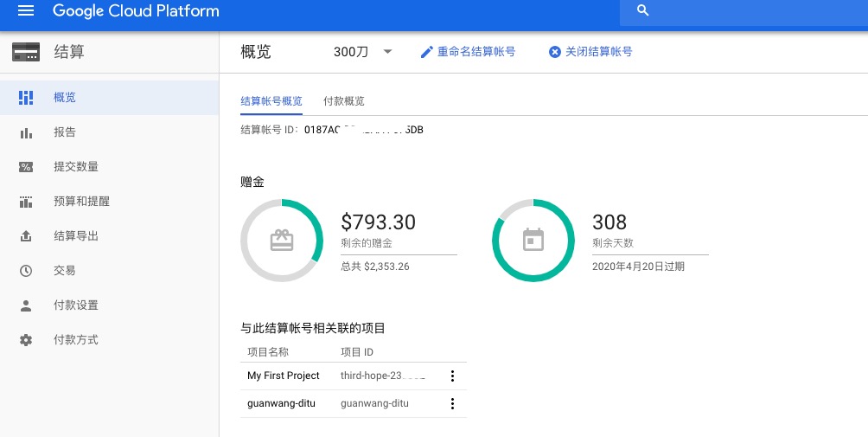Click the calendar icon in days ring
This screenshot has width=868, height=437.
[533, 240]
